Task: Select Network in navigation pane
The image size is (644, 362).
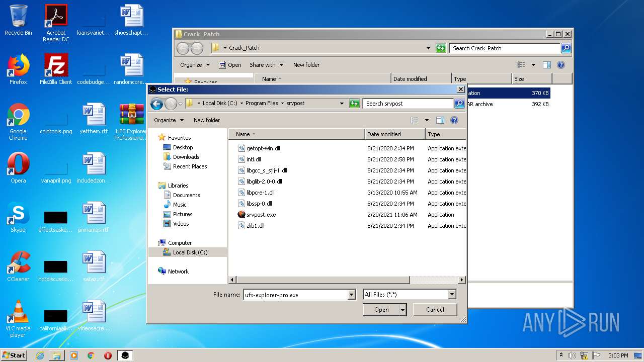Action: coord(173,271)
